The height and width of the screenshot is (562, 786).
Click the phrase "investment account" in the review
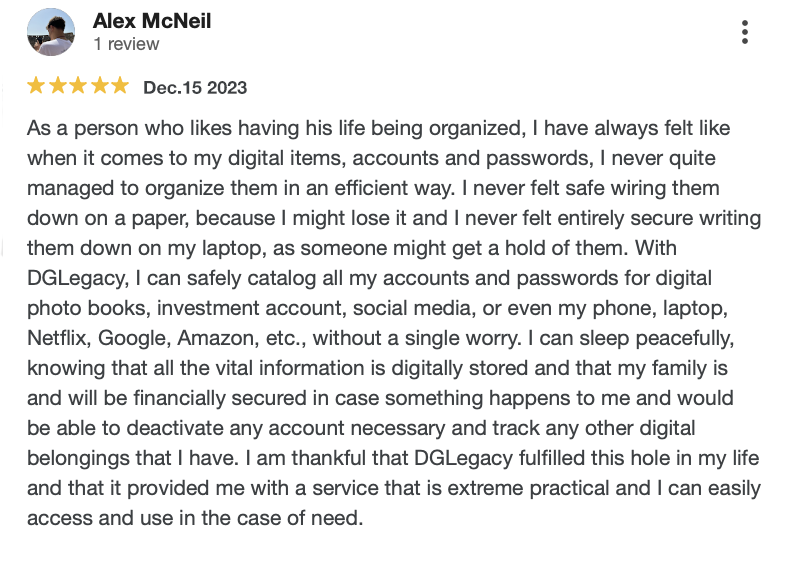click(x=252, y=308)
